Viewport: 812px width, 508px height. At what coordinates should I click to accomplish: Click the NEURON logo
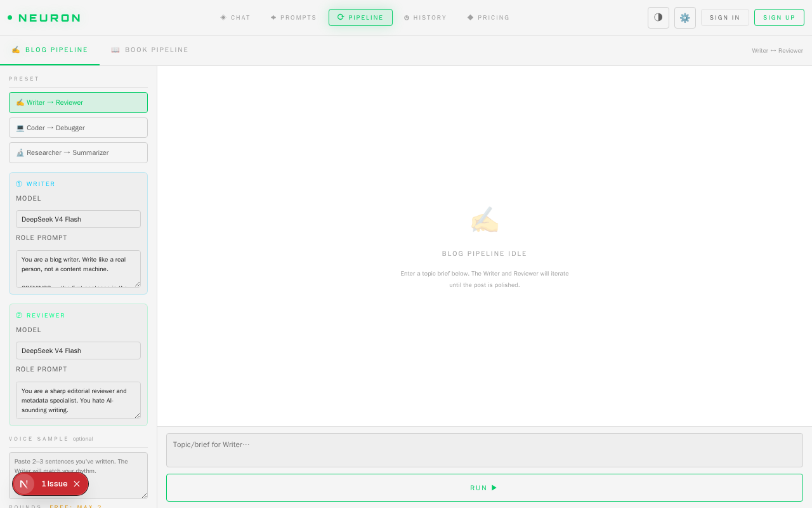coord(44,18)
